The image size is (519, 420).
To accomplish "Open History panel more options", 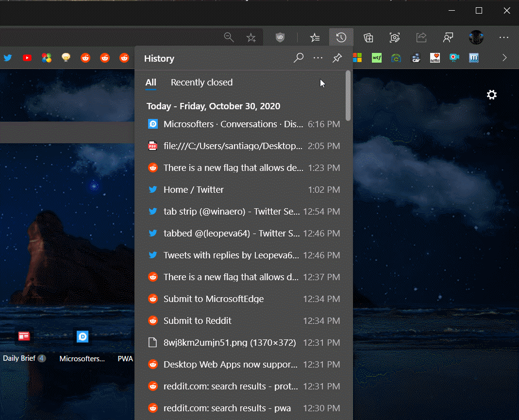I will pyautogui.click(x=318, y=58).
